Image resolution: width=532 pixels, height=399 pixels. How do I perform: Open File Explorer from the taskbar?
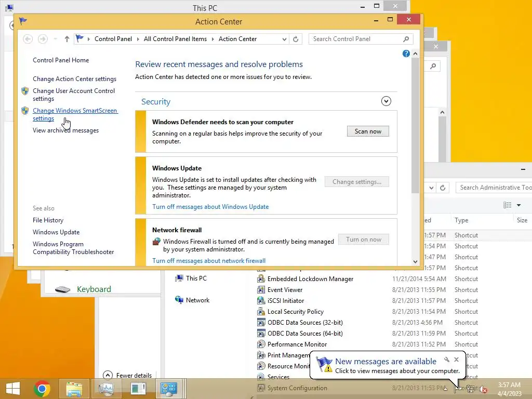74,389
